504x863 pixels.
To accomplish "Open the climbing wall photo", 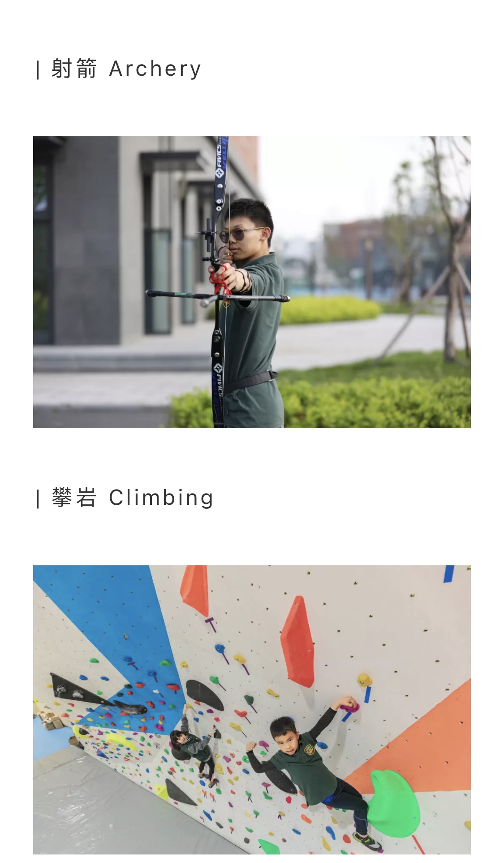I will click(252, 710).
